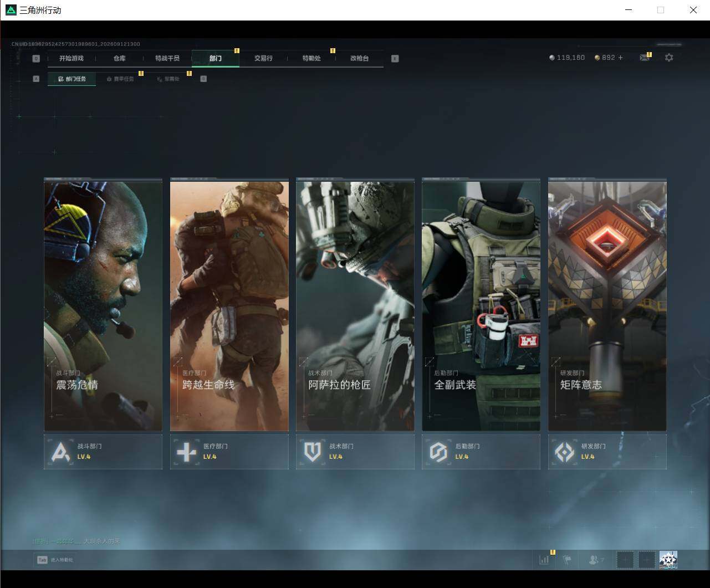Click the combat department (战斗部门) emblem icon

coord(60,452)
